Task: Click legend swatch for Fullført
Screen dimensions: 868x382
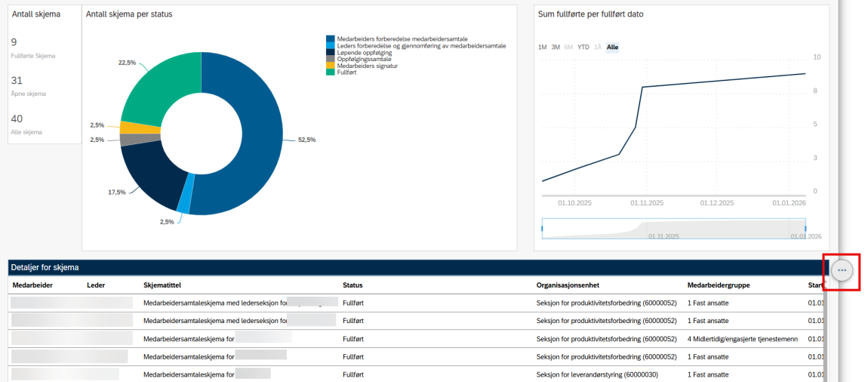Action: (331, 72)
